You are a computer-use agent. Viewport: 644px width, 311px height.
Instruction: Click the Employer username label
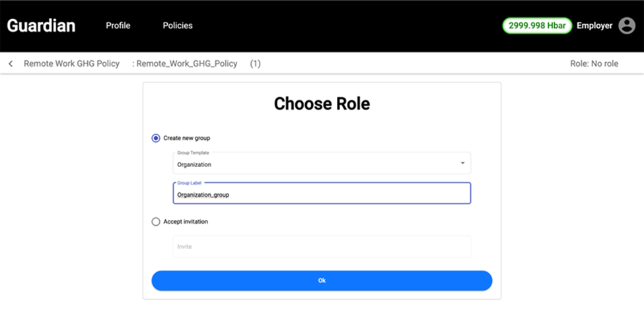[594, 26]
